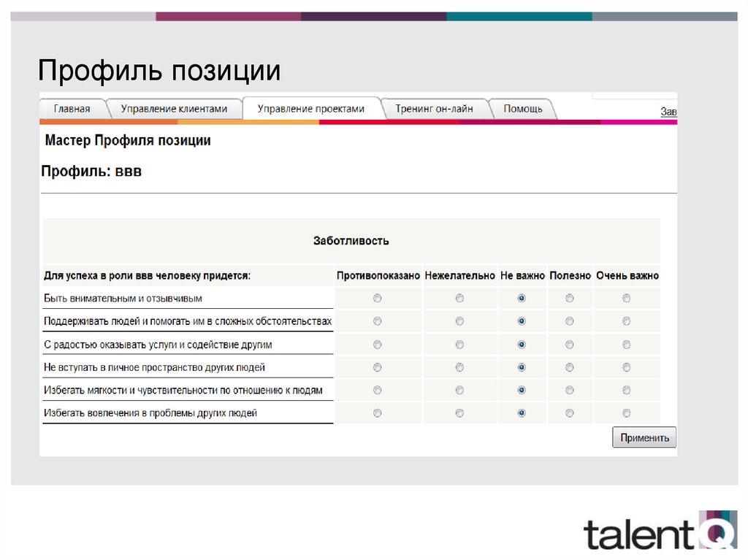Mark 'Избегать мягкости' row as Полезно
The image size is (748, 560).
pos(570,391)
